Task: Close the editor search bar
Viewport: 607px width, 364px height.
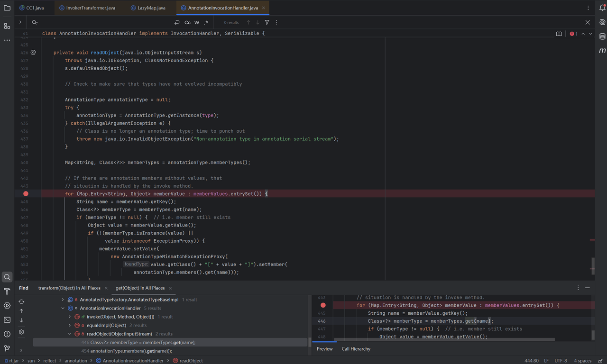Action: (588, 22)
